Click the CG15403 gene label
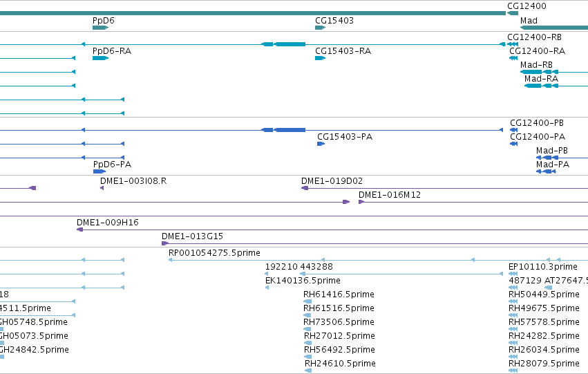588x374 pixels. tap(334, 21)
